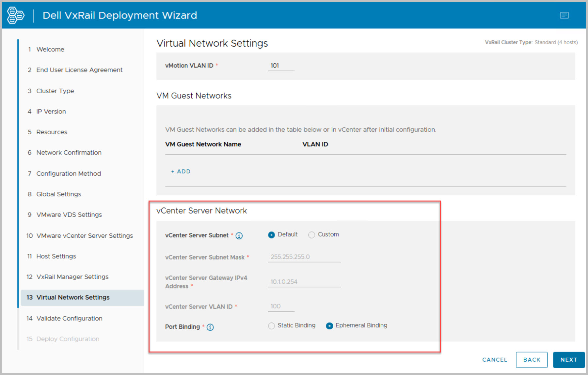Click the vMotion VLAN ID field
Screen dimensions: 588x375
coord(281,66)
